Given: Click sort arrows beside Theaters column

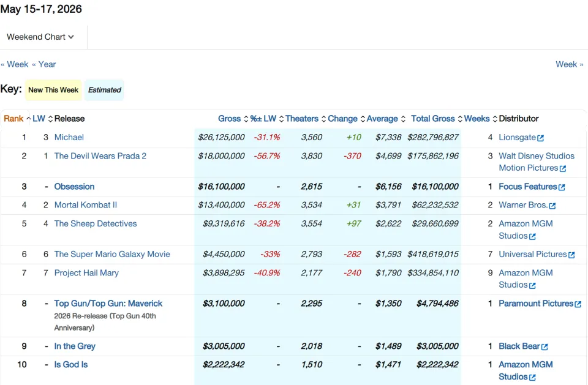Looking at the screenshot, I should coord(323,119).
